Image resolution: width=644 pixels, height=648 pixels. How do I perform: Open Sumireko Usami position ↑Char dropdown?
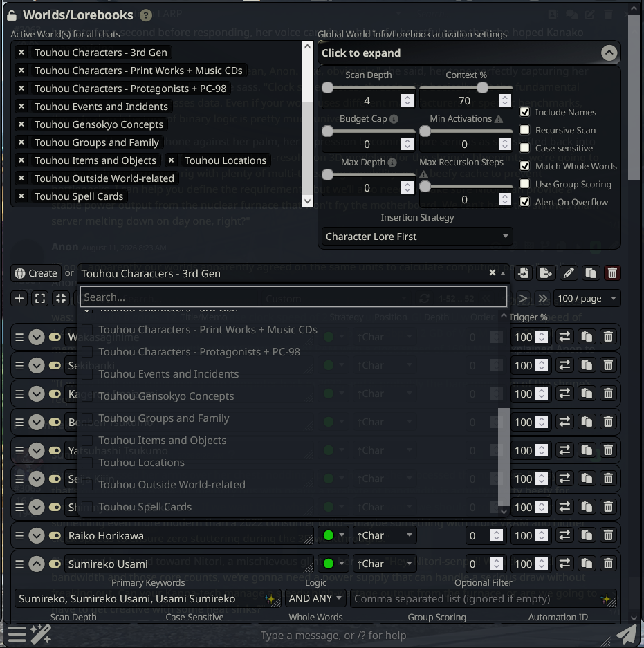coord(385,564)
